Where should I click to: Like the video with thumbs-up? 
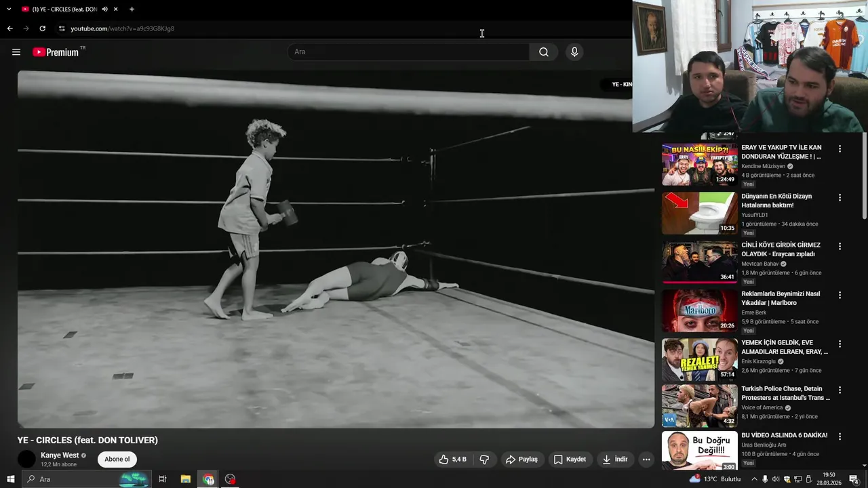tap(452, 460)
